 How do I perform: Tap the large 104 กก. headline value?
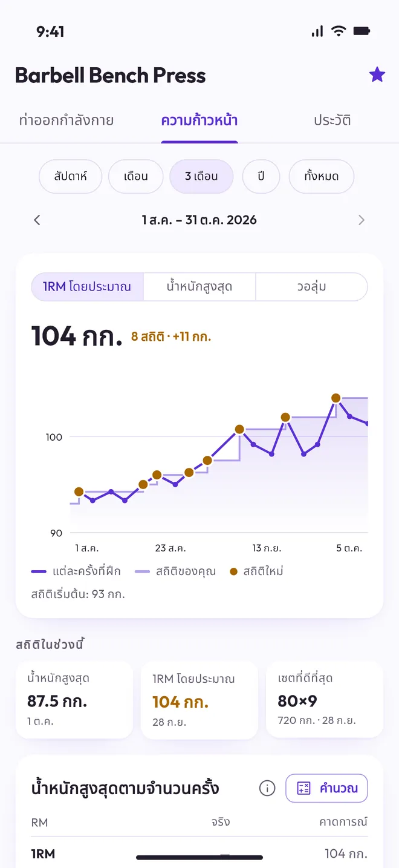click(77, 336)
